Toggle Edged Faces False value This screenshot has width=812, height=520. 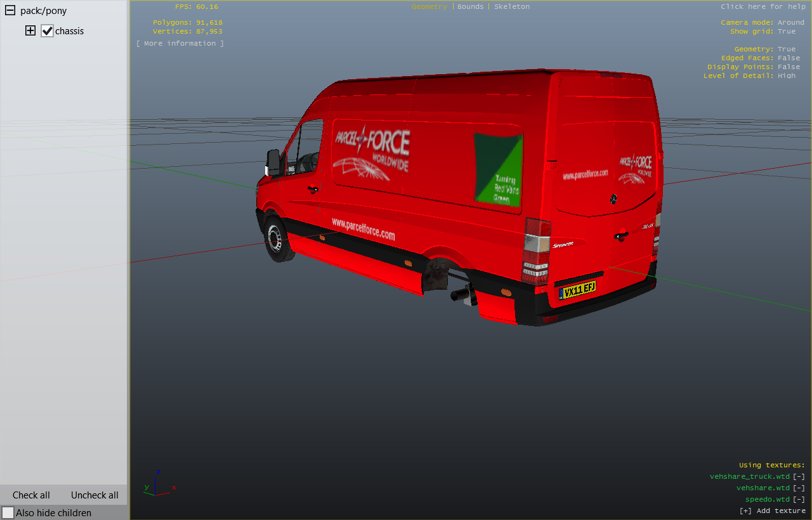click(x=789, y=58)
